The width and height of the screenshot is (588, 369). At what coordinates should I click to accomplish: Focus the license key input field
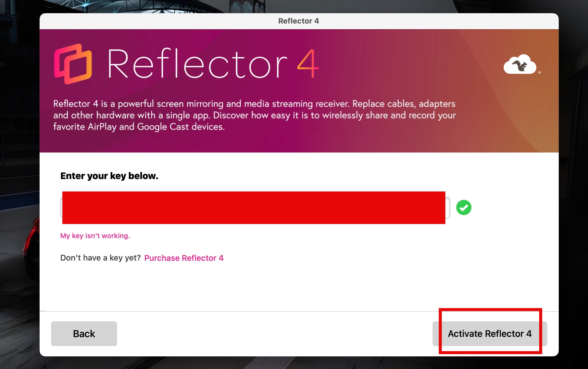255,207
